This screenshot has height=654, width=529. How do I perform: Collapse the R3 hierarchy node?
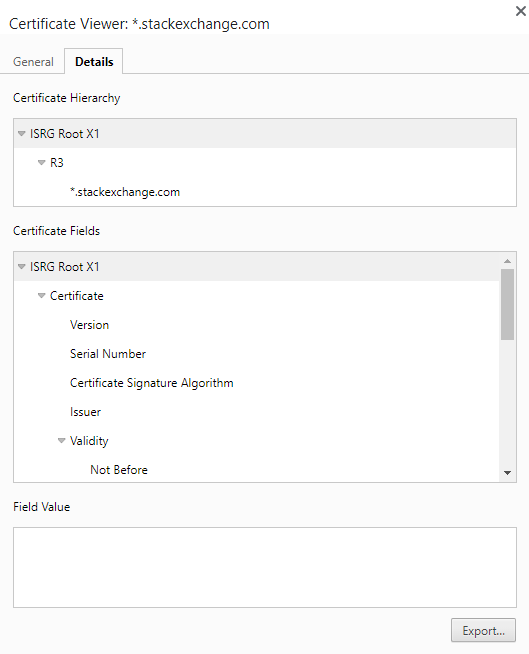click(41, 163)
